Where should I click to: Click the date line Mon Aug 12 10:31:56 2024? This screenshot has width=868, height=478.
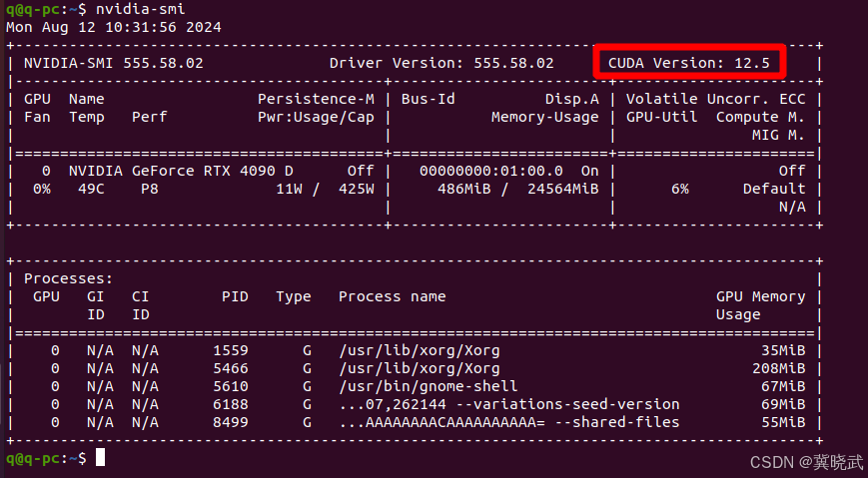click(114, 27)
